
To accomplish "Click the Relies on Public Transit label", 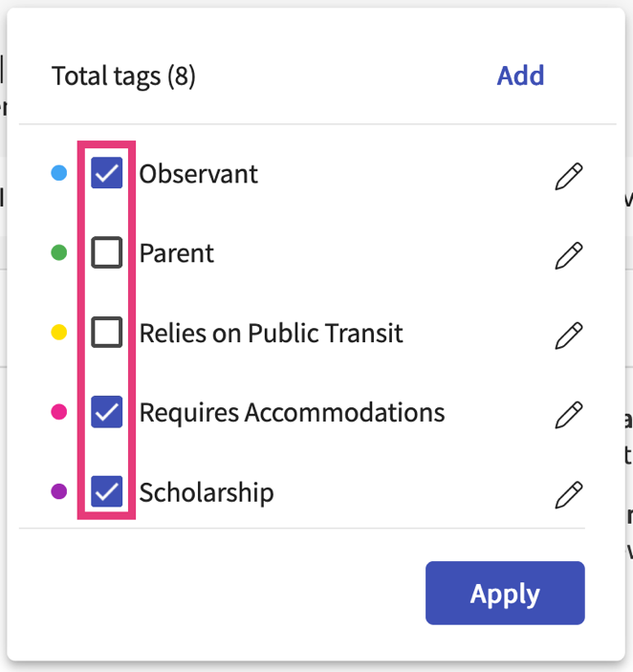I will [x=272, y=333].
